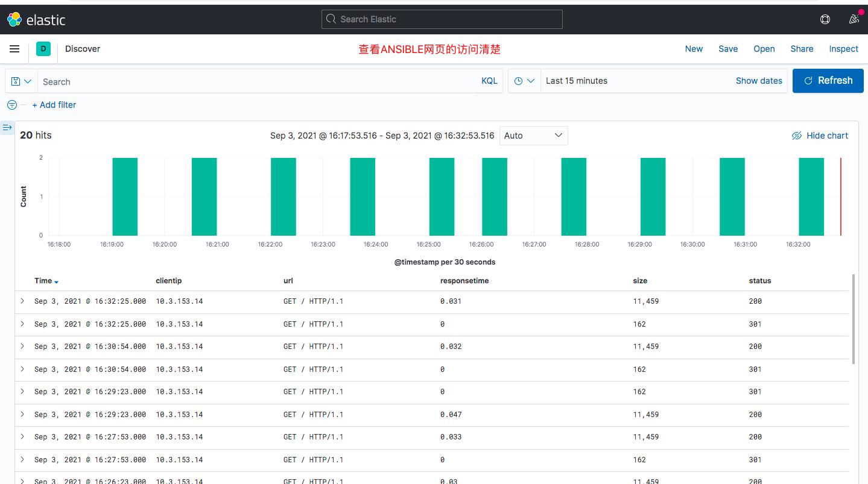Click + Add filter
Screen dimensions: 868x484
[x=54, y=105]
